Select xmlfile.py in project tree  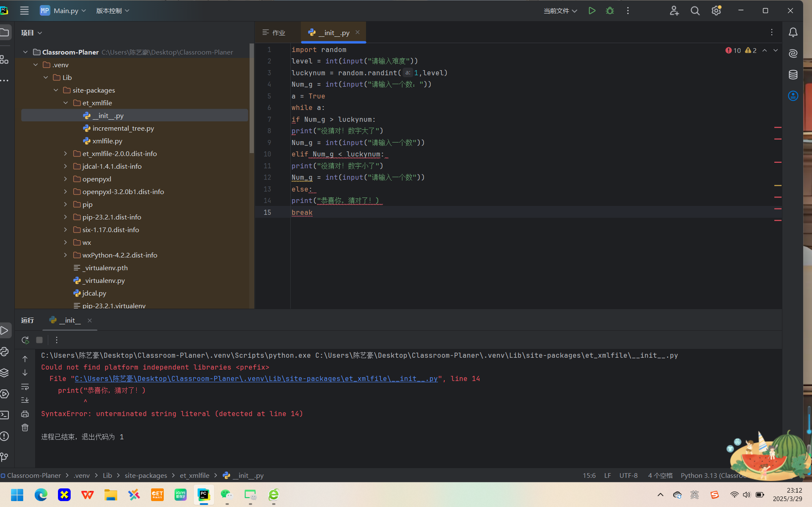tap(107, 141)
